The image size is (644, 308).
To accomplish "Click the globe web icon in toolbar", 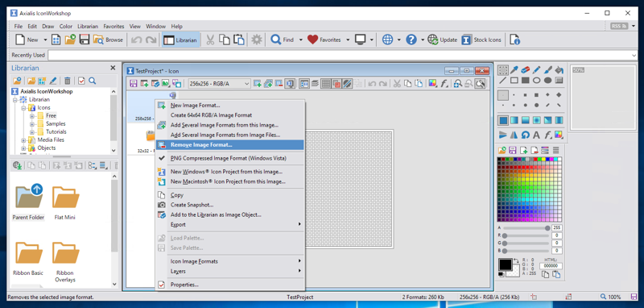I will pyautogui.click(x=387, y=40).
